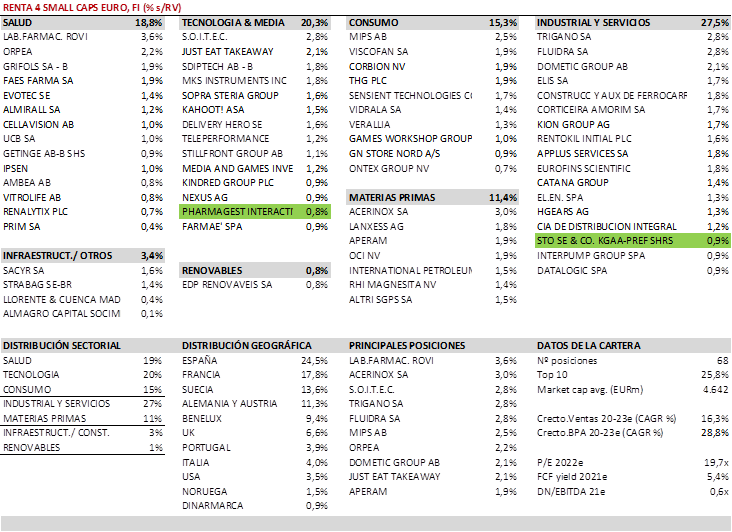The image size is (732, 532).
Task: Select INDUSTRIAL Y SERVICIOS section header
Action: pyautogui.click(x=633, y=22)
